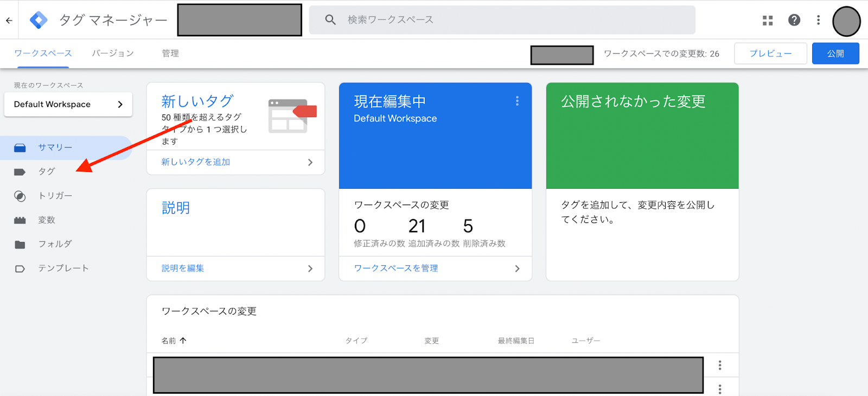Click the ユーザー column header

pos(586,341)
